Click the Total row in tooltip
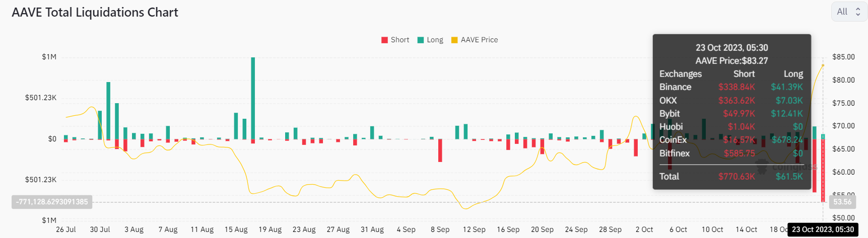868x238 pixels. click(731, 177)
